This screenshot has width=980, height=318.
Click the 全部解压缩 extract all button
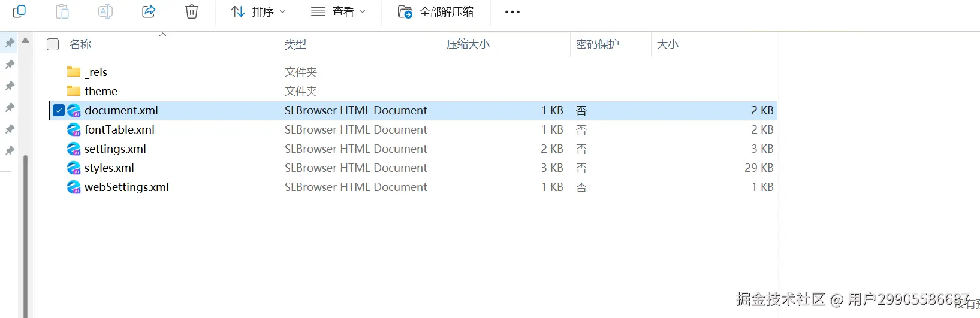[436, 11]
